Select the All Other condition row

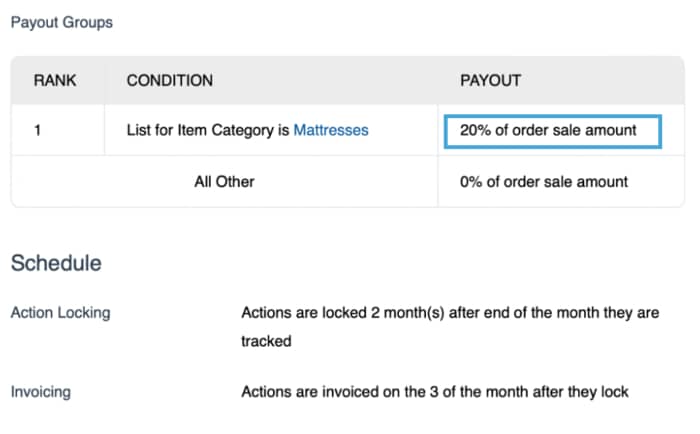pyautogui.click(x=224, y=181)
